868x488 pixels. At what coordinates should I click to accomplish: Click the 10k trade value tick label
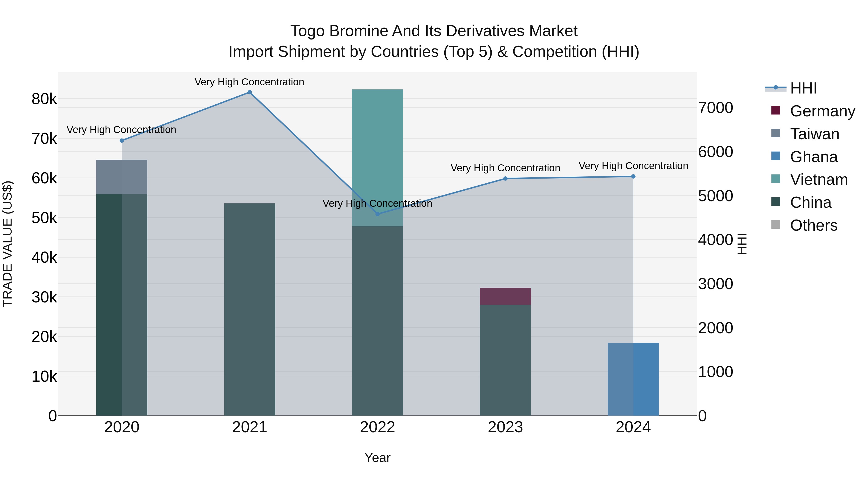pyautogui.click(x=44, y=376)
